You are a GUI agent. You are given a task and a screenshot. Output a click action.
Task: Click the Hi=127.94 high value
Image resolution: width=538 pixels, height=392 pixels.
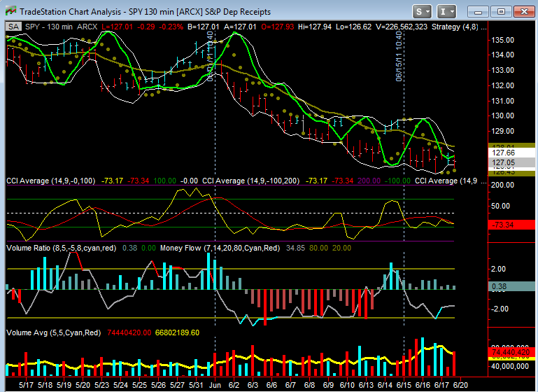click(315, 27)
